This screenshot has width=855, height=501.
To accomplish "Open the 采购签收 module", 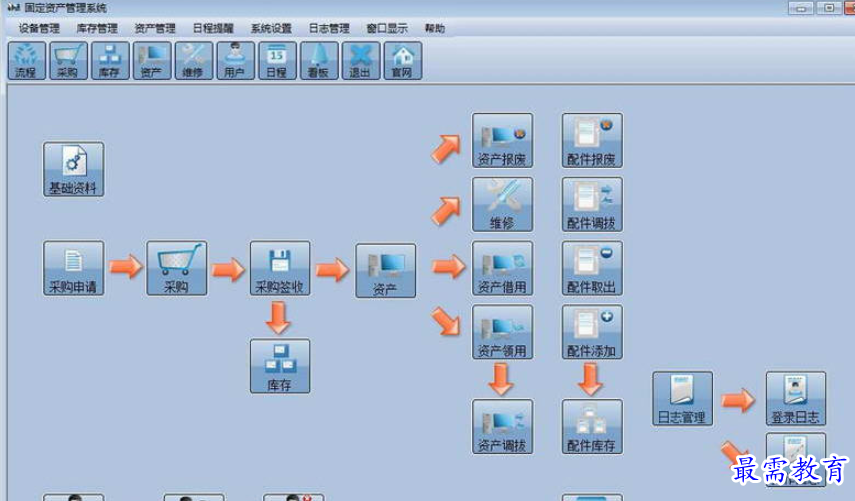I will pos(280,268).
